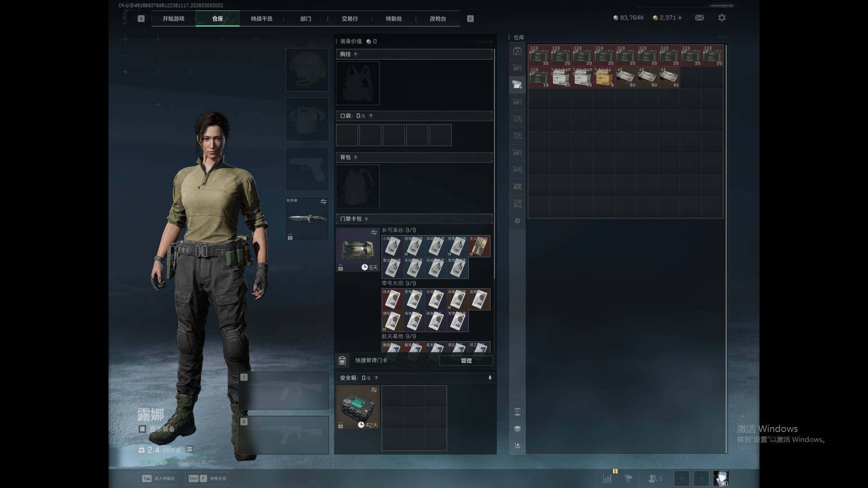Click the flag icon in bottom bar
Viewport: 868px width, 488px height.
coord(628,478)
